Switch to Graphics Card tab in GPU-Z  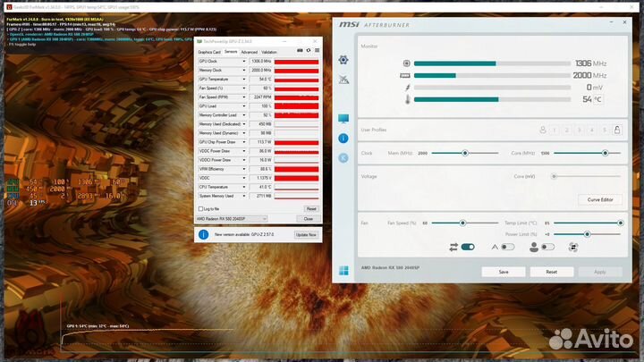point(209,52)
